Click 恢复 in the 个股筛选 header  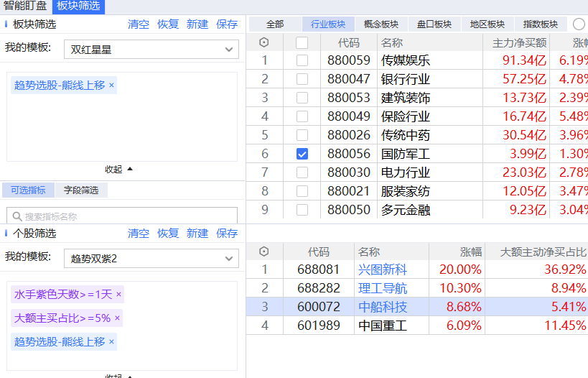(167, 234)
